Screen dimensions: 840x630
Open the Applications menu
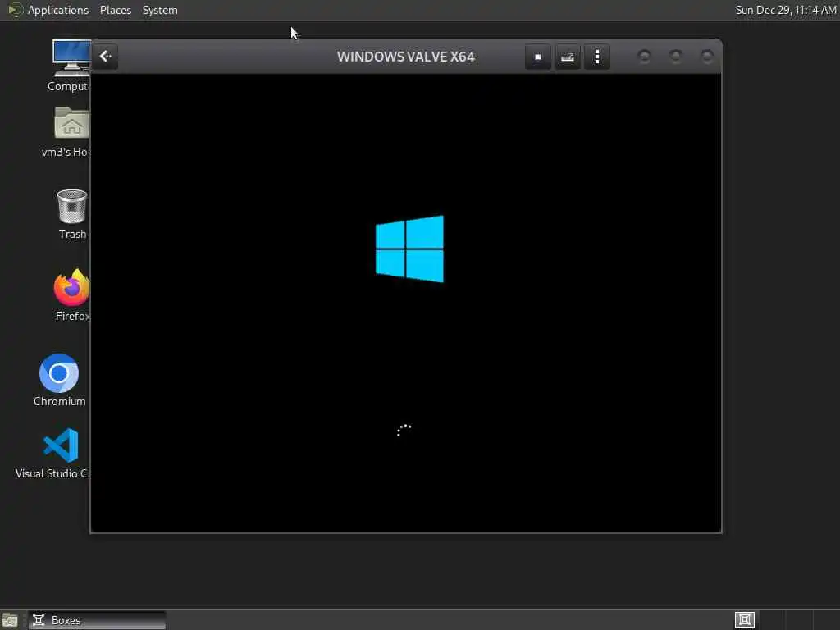tap(58, 10)
